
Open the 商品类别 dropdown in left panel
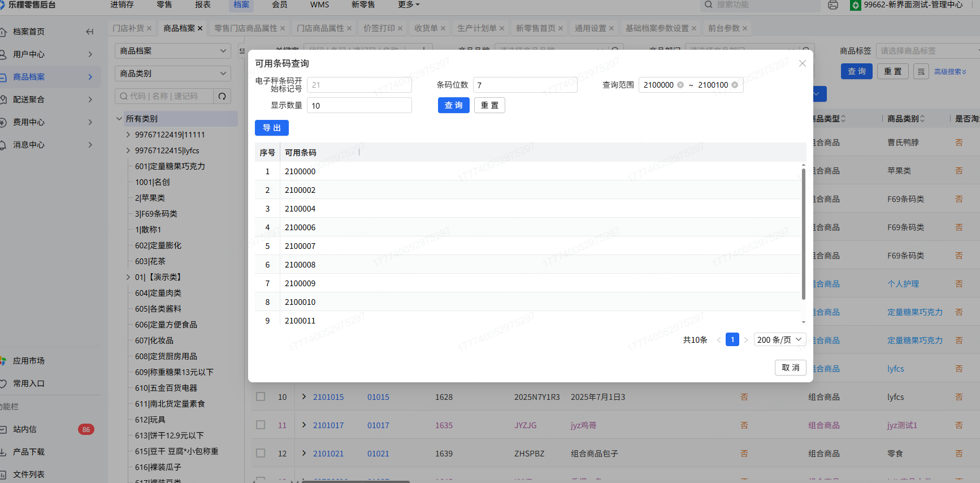pos(172,74)
